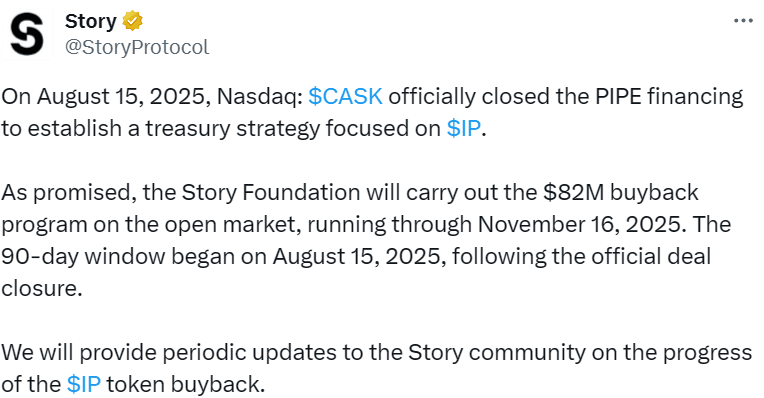Viewport: 764px width, 398px height.
Task: Open the Story display name link
Action: click(x=91, y=21)
